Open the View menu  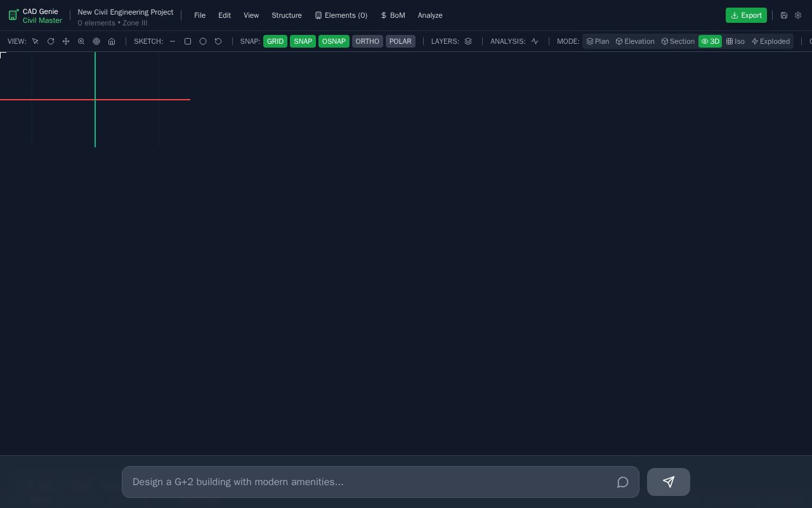click(x=251, y=15)
